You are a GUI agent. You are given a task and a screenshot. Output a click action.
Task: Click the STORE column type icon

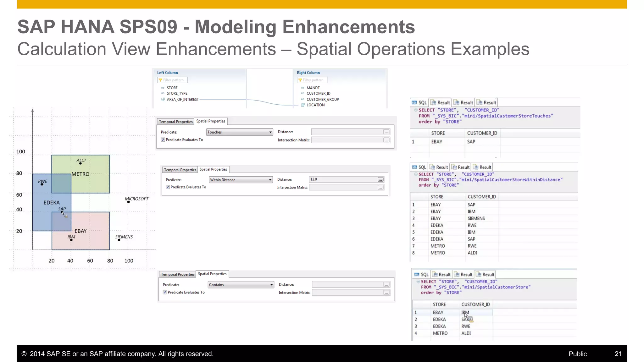tap(163, 88)
